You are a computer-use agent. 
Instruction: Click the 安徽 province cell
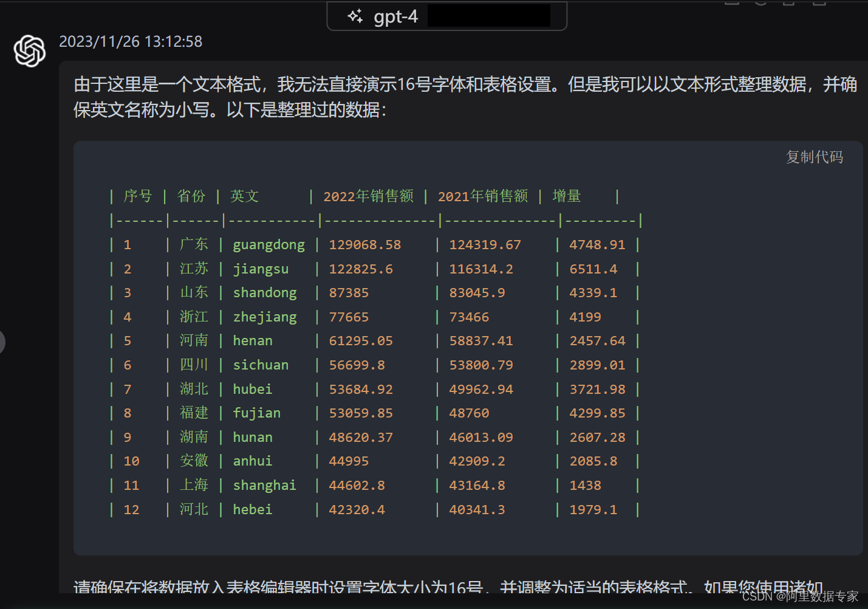194,461
